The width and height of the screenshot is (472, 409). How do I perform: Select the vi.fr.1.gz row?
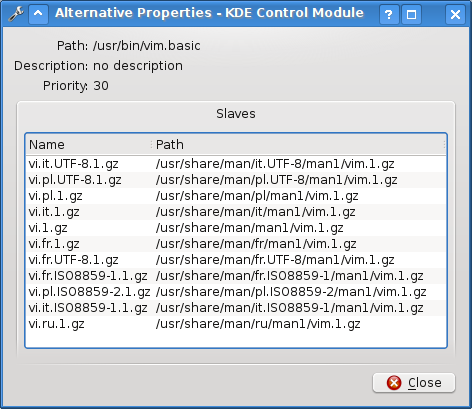236,244
